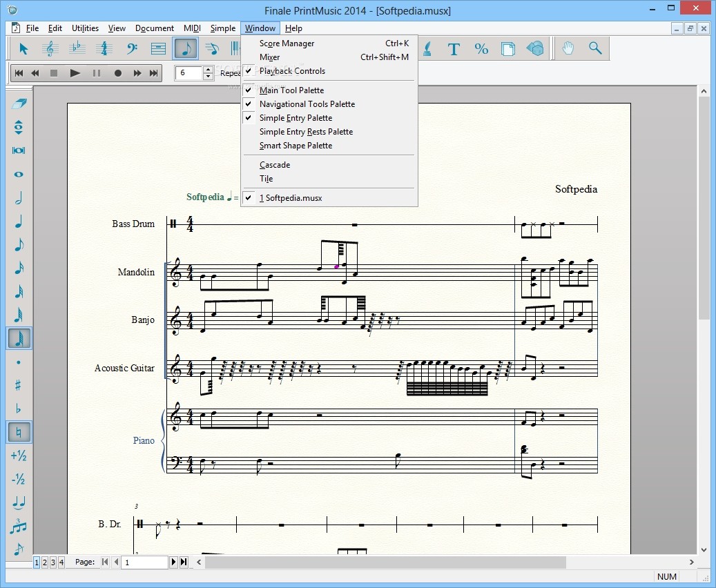
Task: Select the half note duration
Action: [19, 197]
